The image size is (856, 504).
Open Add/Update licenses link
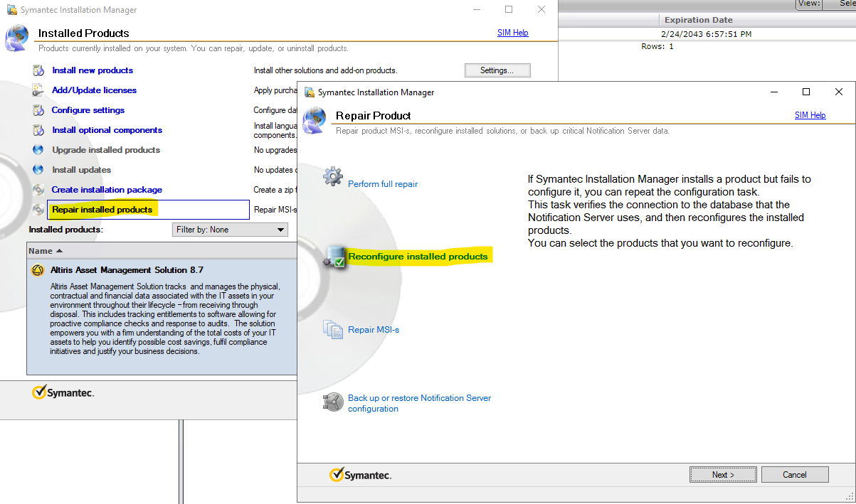tap(94, 90)
